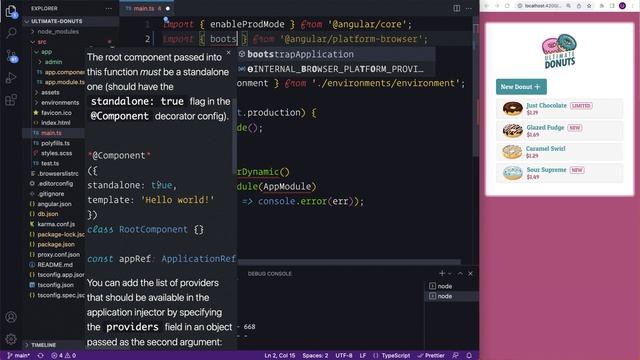Open the Search view in the activity bar
The image size is (640, 360).
(x=11, y=33)
